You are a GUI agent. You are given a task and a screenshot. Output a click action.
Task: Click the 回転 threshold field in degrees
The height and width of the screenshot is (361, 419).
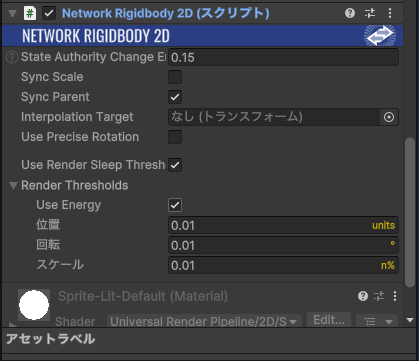click(283, 245)
